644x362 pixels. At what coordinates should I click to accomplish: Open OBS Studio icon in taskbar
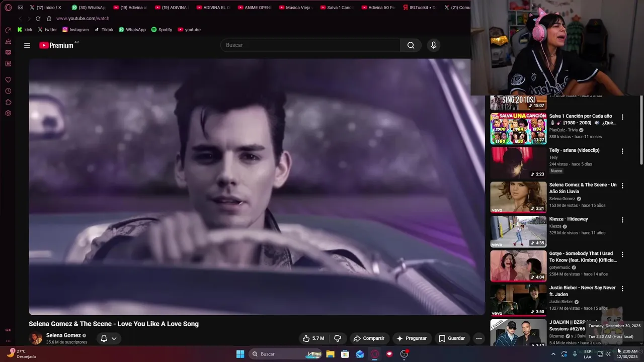tap(404, 354)
